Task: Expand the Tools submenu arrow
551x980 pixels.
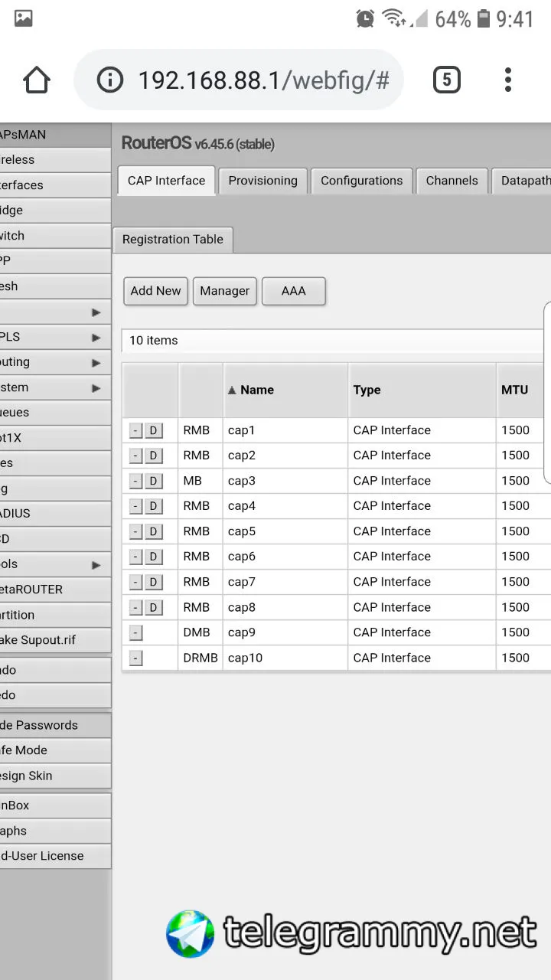Action: pyautogui.click(x=96, y=565)
